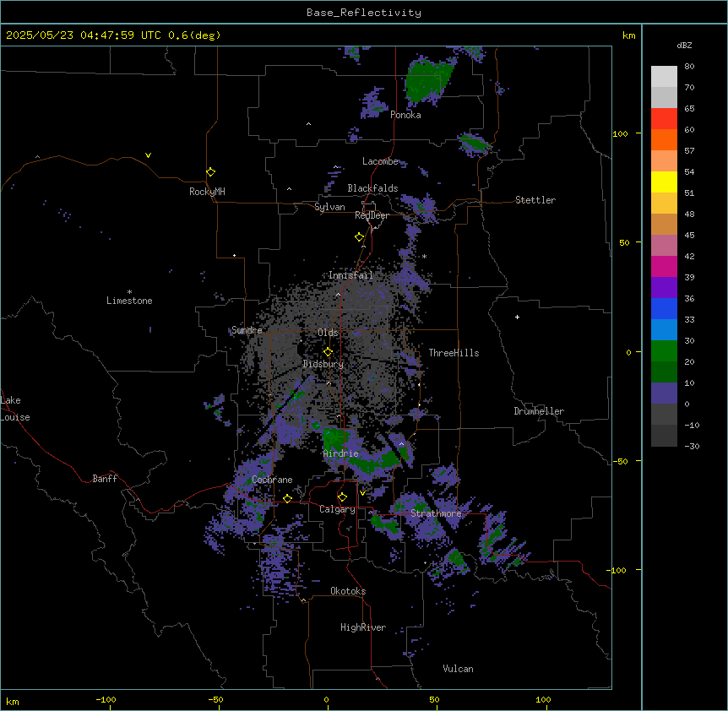Select the yellow 51–54 dBZ legend swatch

[664, 182]
